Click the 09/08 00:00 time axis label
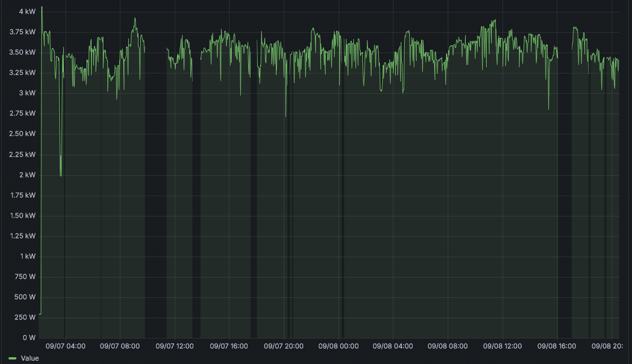Image resolution: width=632 pixels, height=364 pixels. pyautogui.click(x=338, y=346)
